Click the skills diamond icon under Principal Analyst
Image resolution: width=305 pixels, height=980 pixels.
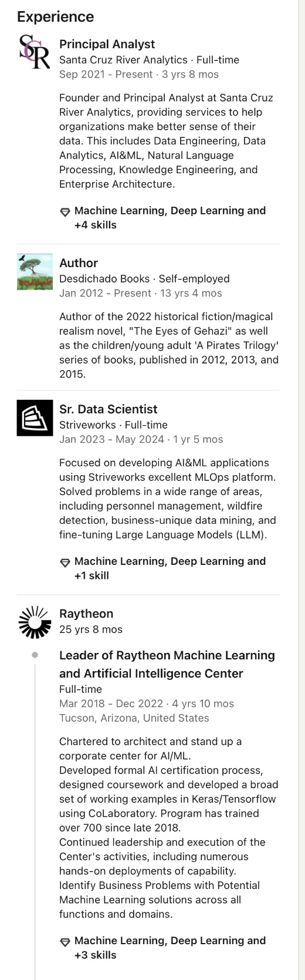(x=65, y=211)
